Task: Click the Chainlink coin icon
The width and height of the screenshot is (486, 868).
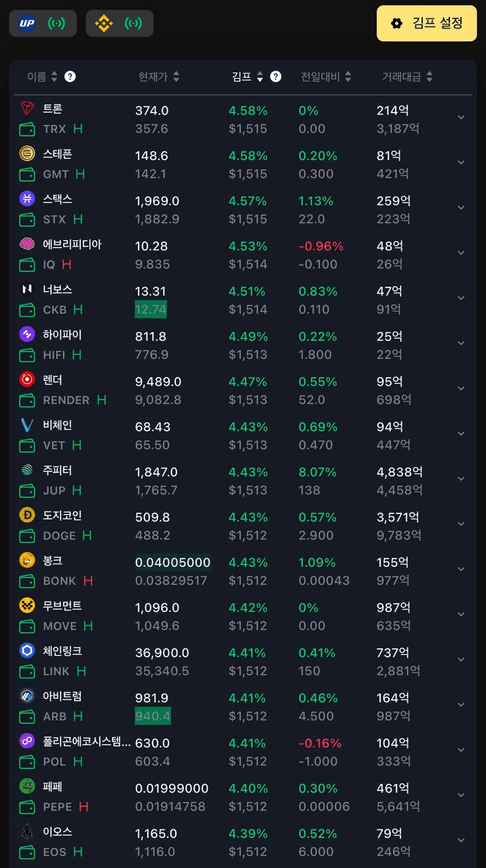Action: pos(27,651)
